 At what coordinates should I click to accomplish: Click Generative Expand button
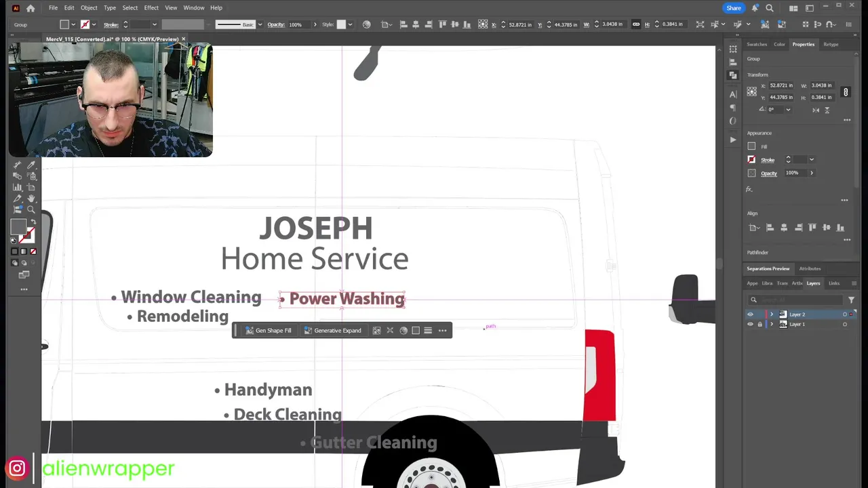332,330
